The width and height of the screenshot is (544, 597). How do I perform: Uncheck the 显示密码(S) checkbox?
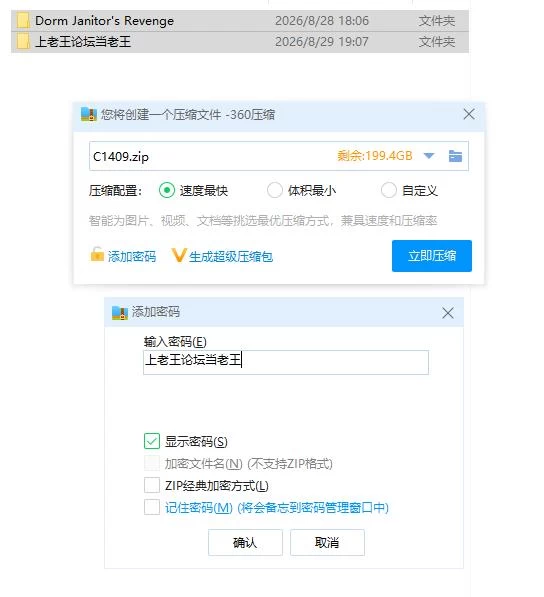click(x=152, y=441)
